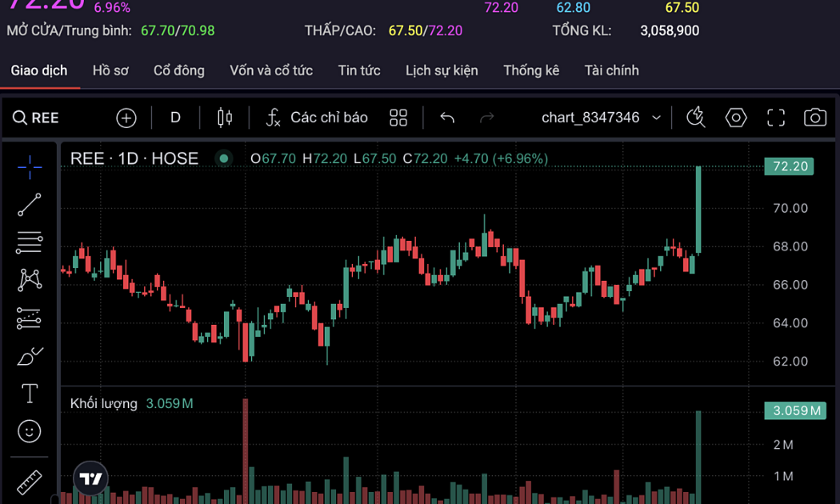Image resolution: width=840 pixels, height=504 pixels.
Task: Open chart settings hexagon icon
Action: 736,118
